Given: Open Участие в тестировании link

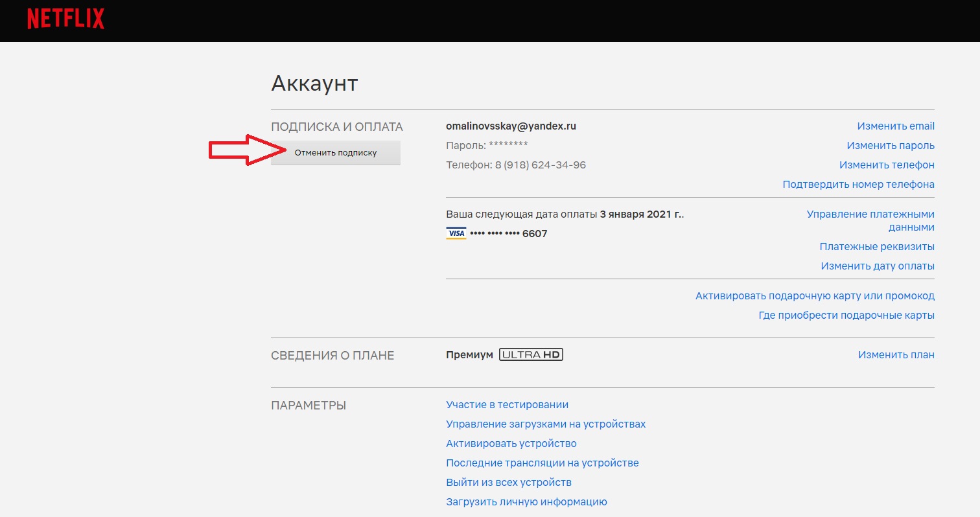Looking at the screenshot, I should tap(507, 405).
